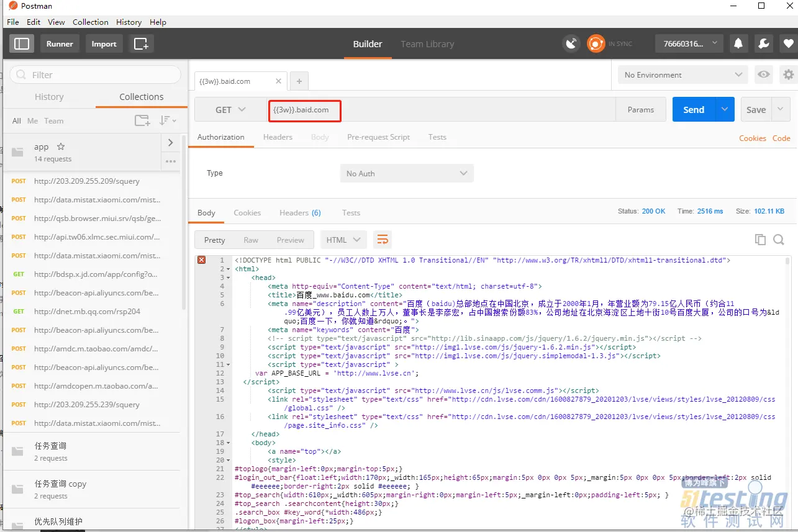Screen dimensions: 798x532
Task: Click the Params button
Action: (x=641, y=109)
